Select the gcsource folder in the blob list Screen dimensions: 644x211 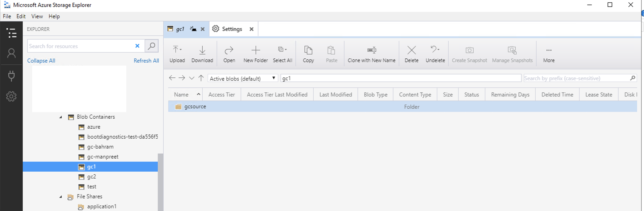click(195, 106)
